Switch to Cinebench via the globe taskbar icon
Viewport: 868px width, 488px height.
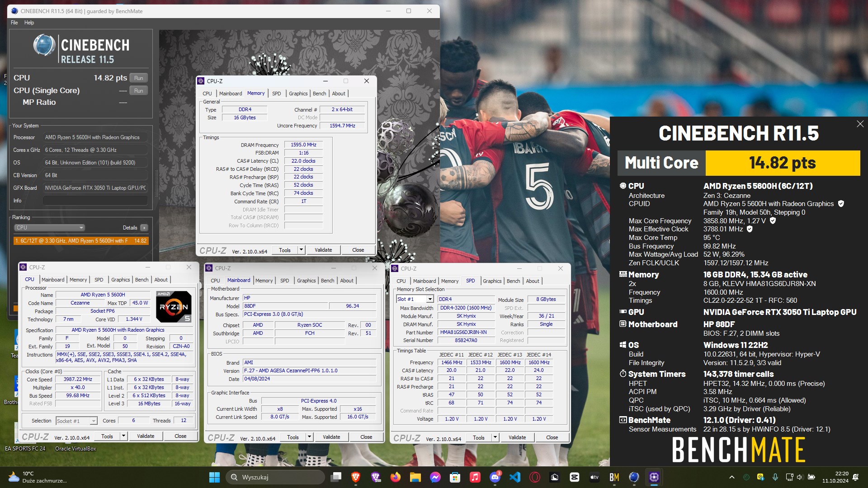(x=634, y=477)
